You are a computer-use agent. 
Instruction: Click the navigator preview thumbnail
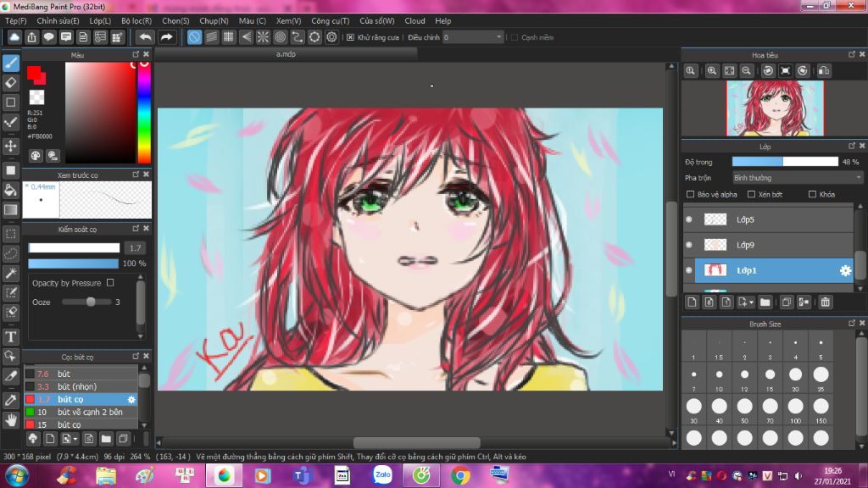[x=775, y=108]
